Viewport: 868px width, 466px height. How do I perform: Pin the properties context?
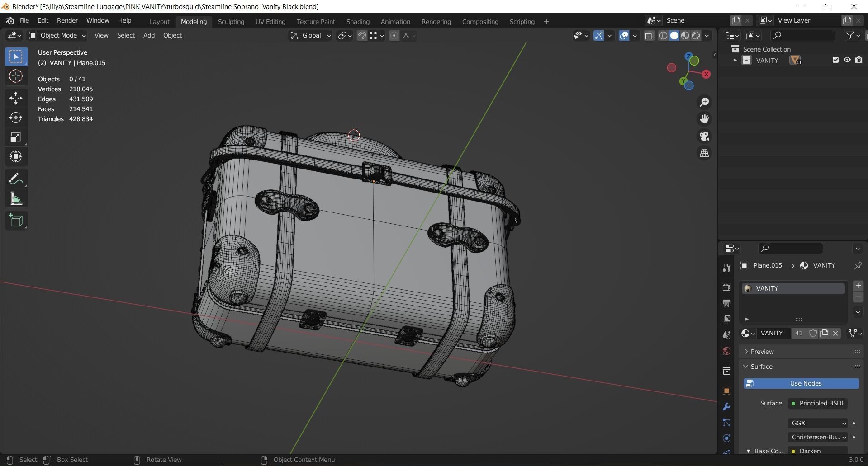(858, 265)
